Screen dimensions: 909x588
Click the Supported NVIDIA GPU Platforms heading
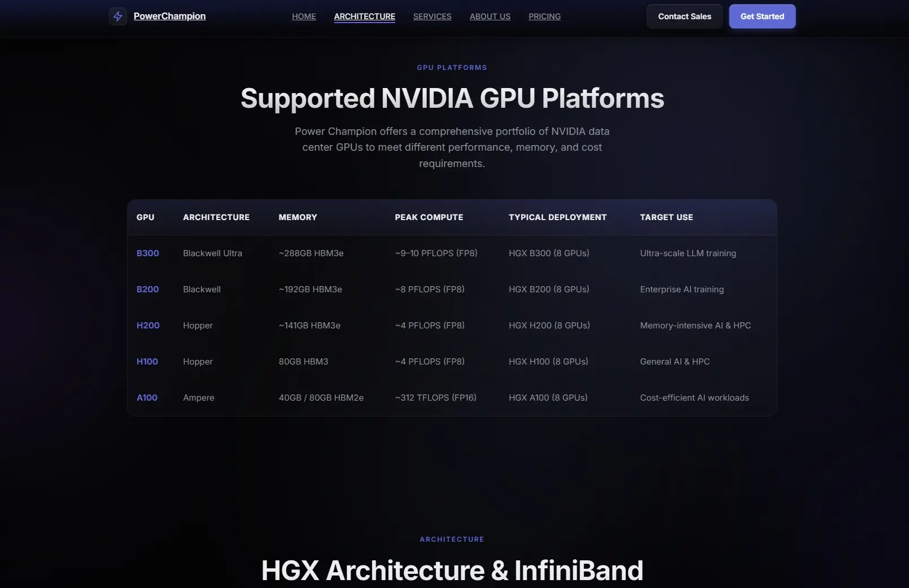(452, 98)
